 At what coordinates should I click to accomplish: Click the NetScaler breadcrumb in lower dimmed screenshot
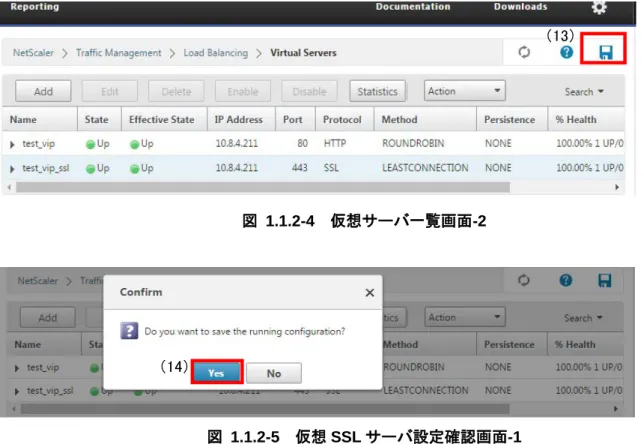[38, 281]
